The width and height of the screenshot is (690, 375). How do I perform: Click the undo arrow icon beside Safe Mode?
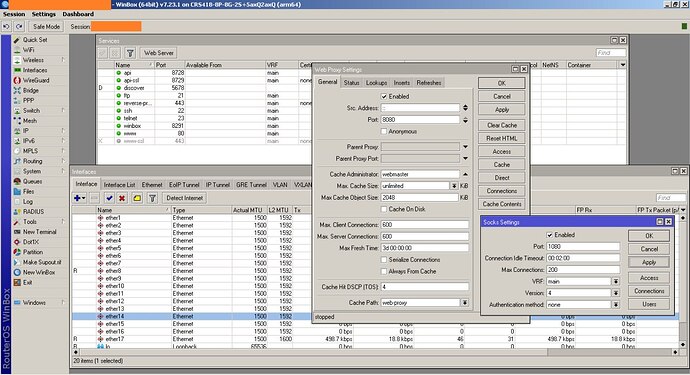pyautogui.click(x=7, y=27)
